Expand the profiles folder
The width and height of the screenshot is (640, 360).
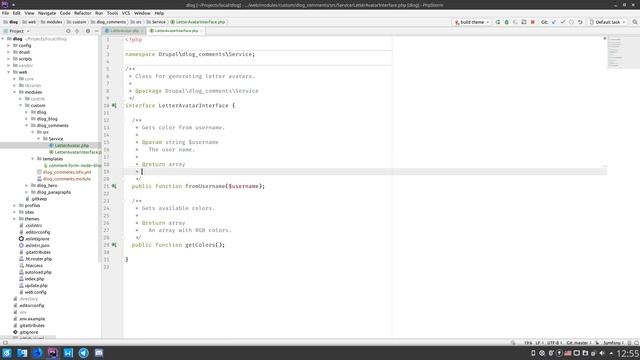[15, 206]
